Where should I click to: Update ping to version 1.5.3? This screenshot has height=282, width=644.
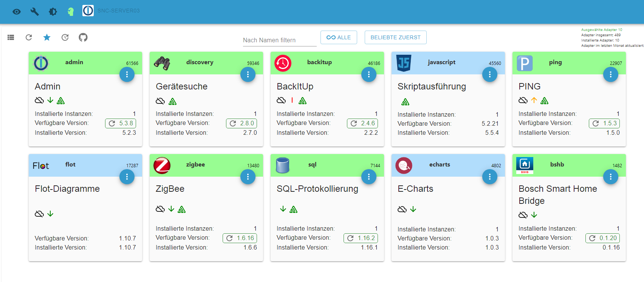[x=604, y=123]
